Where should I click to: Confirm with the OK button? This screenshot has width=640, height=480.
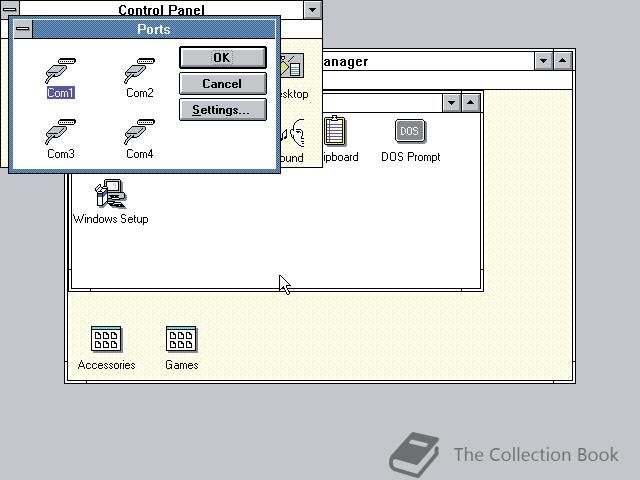[223, 58]
